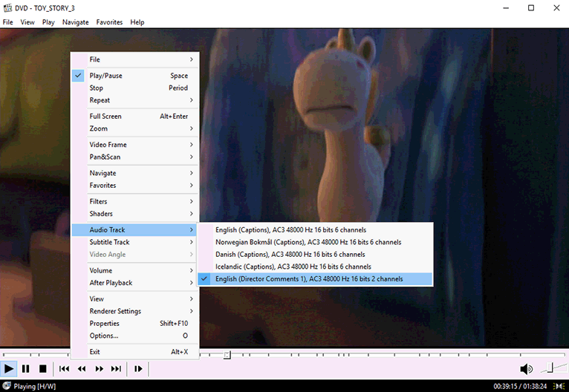Choose Stop from the context menu
Screen dimensions: 569x392
click(x=135, y=88)
